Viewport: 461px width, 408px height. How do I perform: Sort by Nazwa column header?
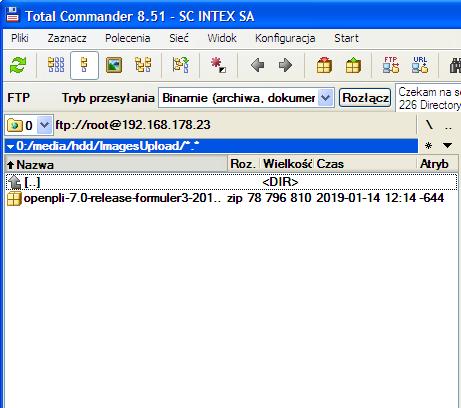click(116, 164)
